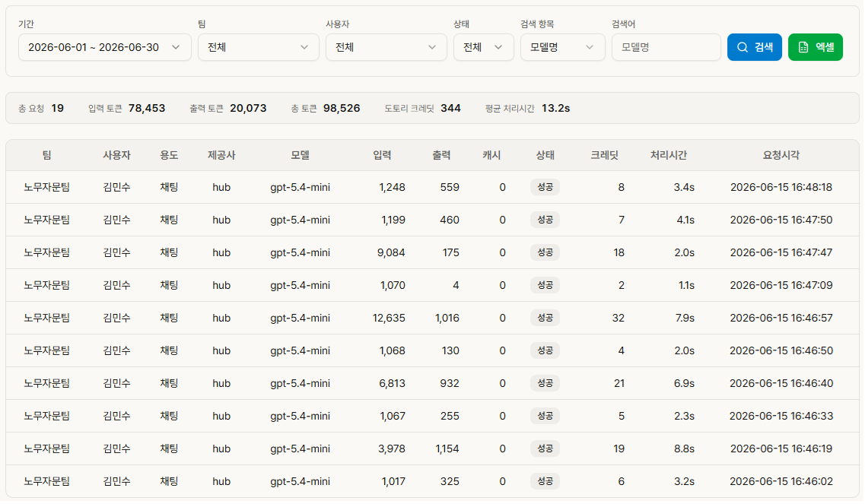Click the 크레딧 column header
This screenshot has height=504, width=865.
coord(604,156)
